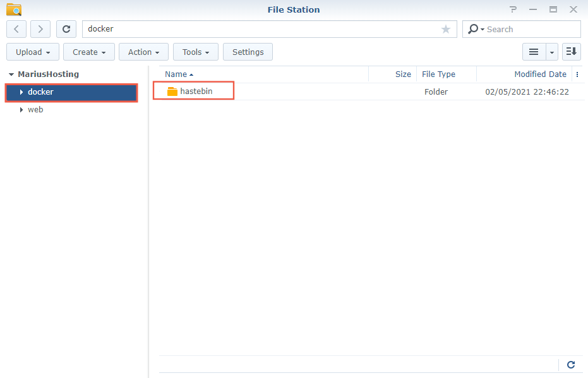
Task: Navigate back using the left arrow
Action: 16,28
